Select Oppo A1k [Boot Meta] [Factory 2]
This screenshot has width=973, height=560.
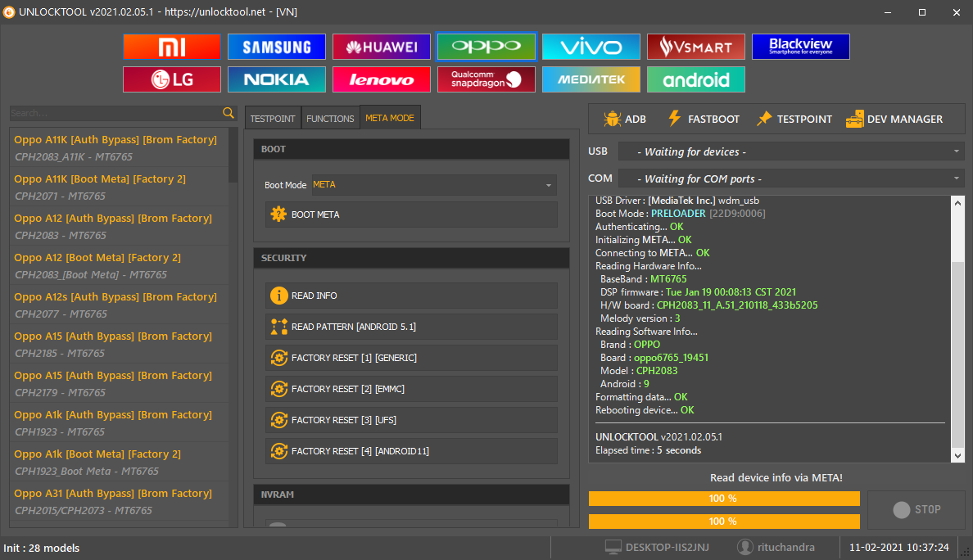coord(119,462)
